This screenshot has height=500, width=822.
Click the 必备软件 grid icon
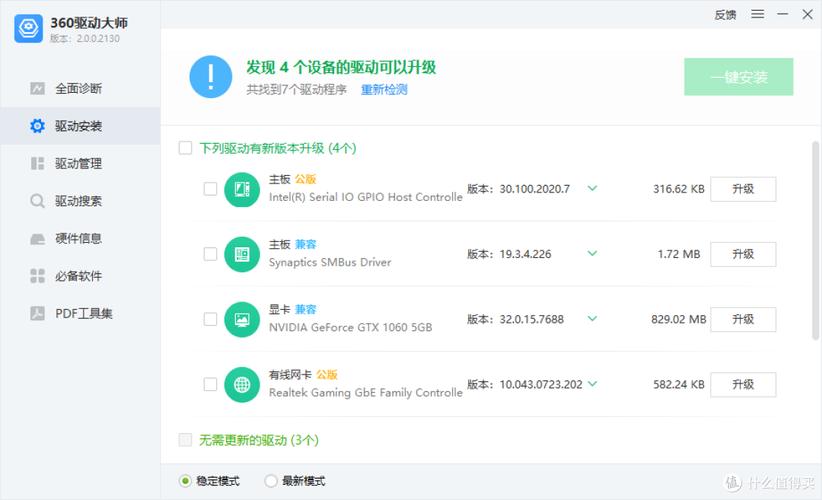[37, 276]
